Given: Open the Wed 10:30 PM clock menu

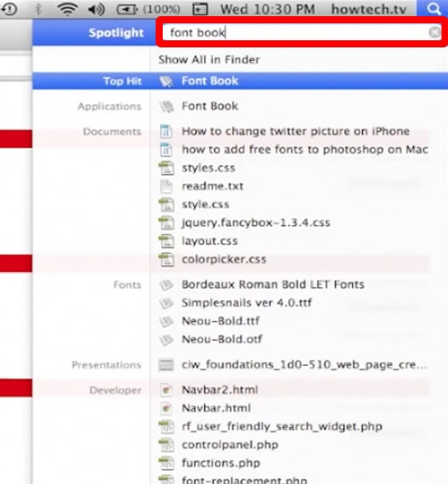Looking at the screenshot, I should coord(267,10).
